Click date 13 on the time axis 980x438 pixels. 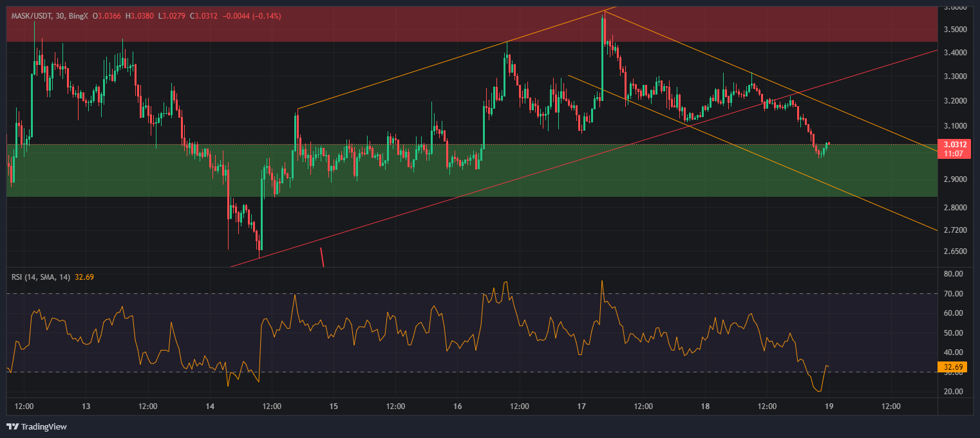pos(86,406)
